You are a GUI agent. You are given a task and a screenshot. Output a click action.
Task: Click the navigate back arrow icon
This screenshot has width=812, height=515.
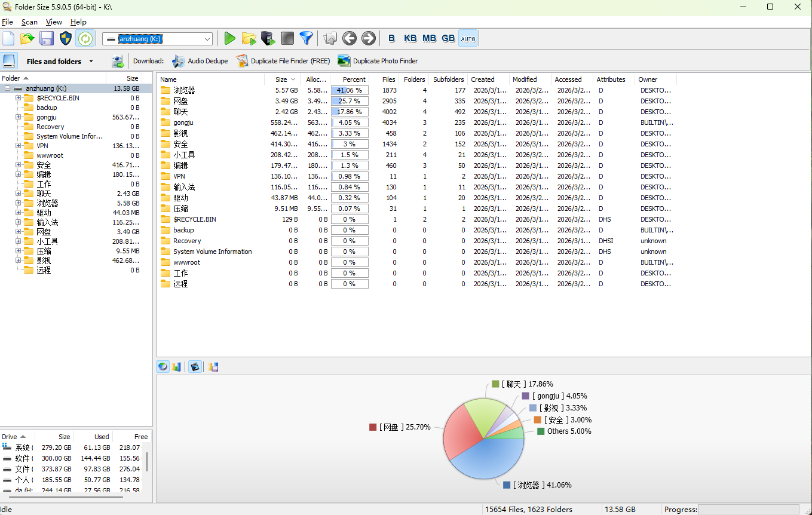coord(349,39)
